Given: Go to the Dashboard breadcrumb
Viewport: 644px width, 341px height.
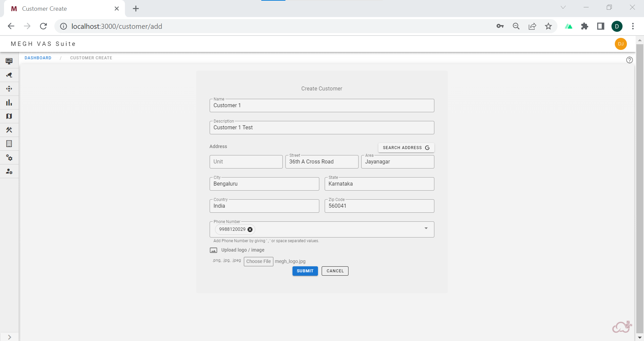Looking at the screenshot, I should pyautogui.click(x=38, y=58).
